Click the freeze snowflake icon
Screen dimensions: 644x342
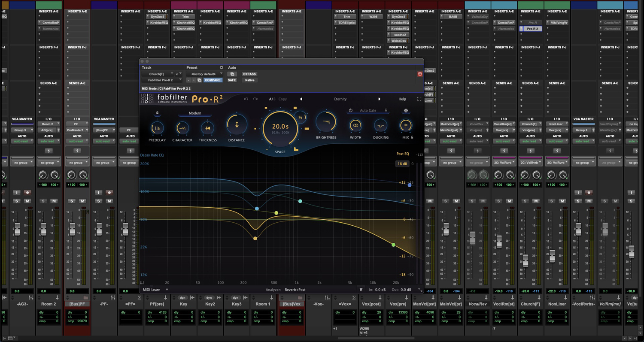click(406, 111)
